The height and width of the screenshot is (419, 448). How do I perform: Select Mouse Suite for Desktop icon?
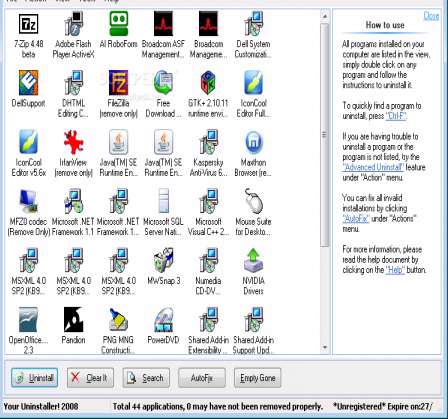[253, 201]
